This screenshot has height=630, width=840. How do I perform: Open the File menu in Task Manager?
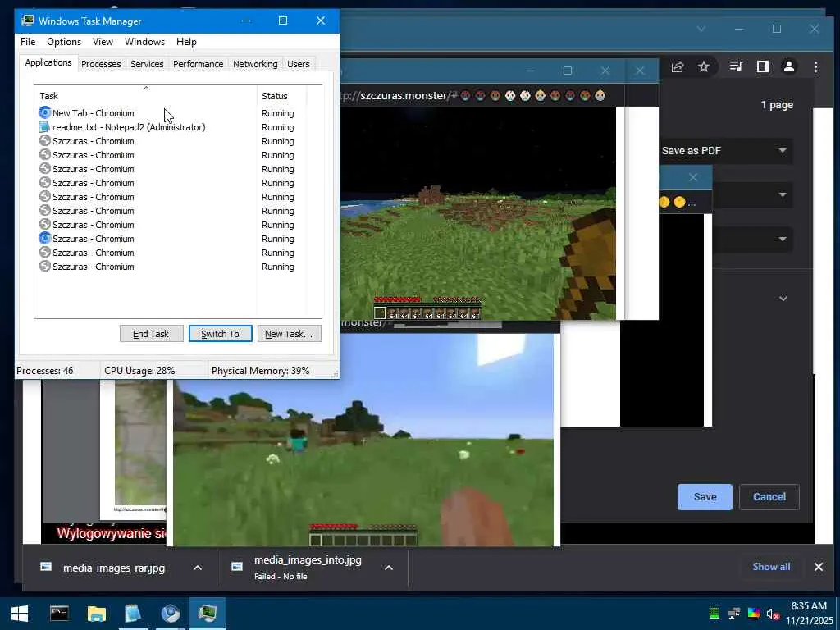[x=28, y=42]
